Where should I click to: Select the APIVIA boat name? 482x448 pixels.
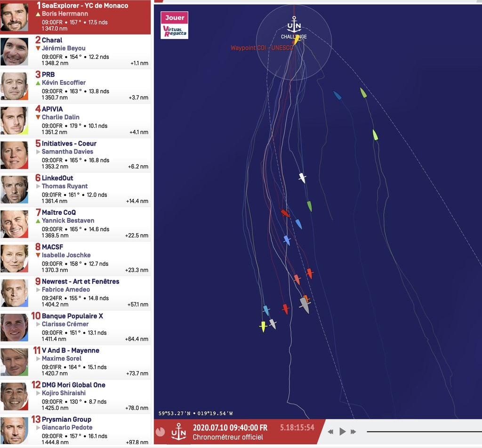(x=52, y=109)
